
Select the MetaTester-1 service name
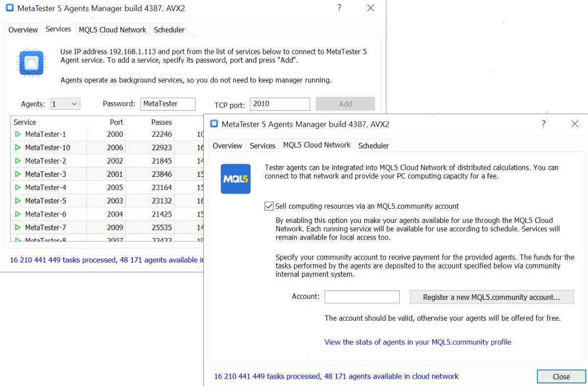(x=46, y=134)
